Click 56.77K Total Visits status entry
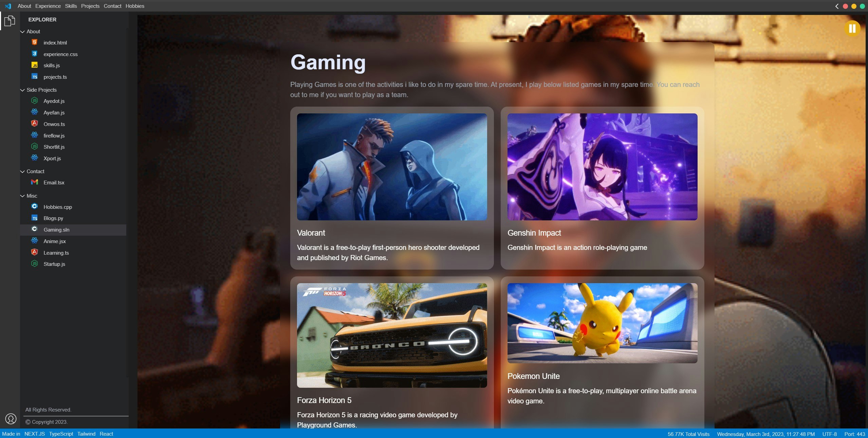The height and width of the screenshot is (438, 868). coord(688,434)
